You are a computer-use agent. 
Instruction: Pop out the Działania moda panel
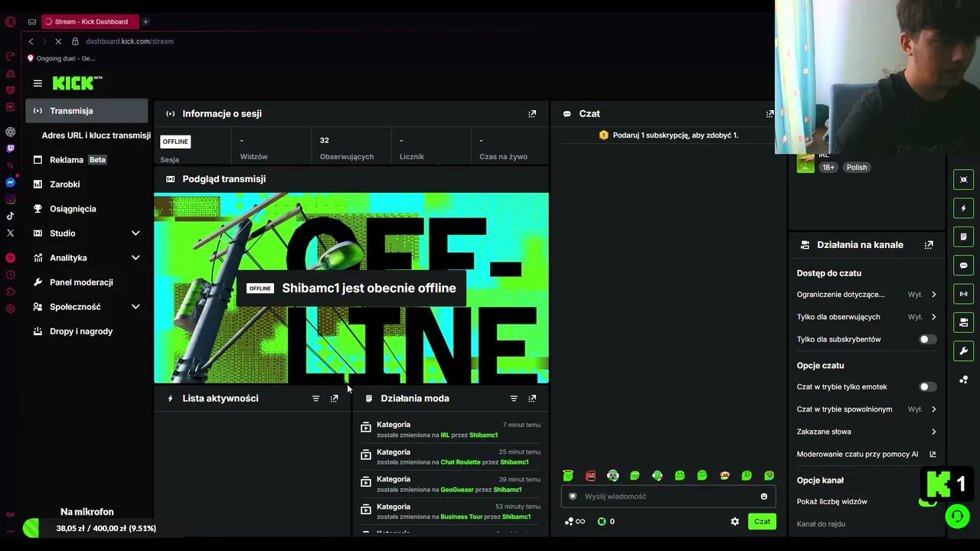tap(532, 399)
